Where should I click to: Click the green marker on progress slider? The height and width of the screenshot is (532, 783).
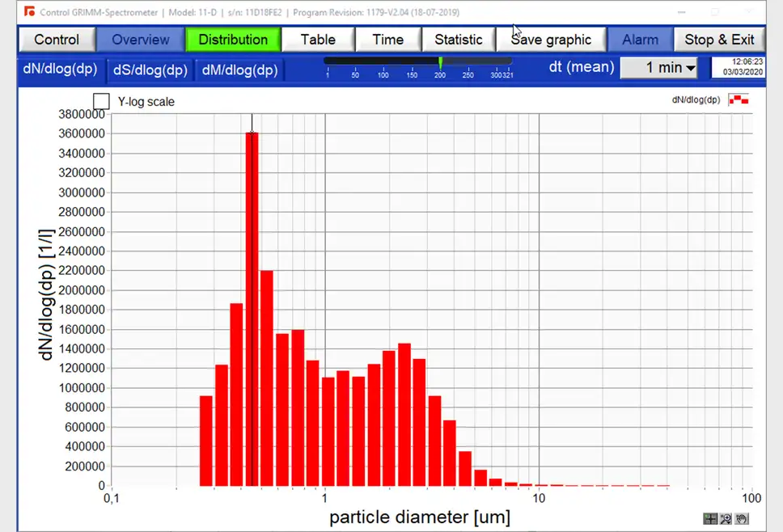(440, 62)
